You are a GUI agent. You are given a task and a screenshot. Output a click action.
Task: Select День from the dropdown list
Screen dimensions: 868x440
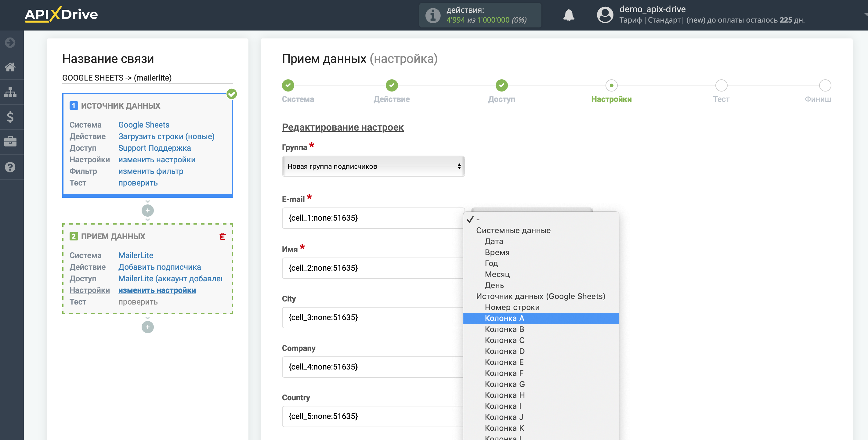[541, 285]
